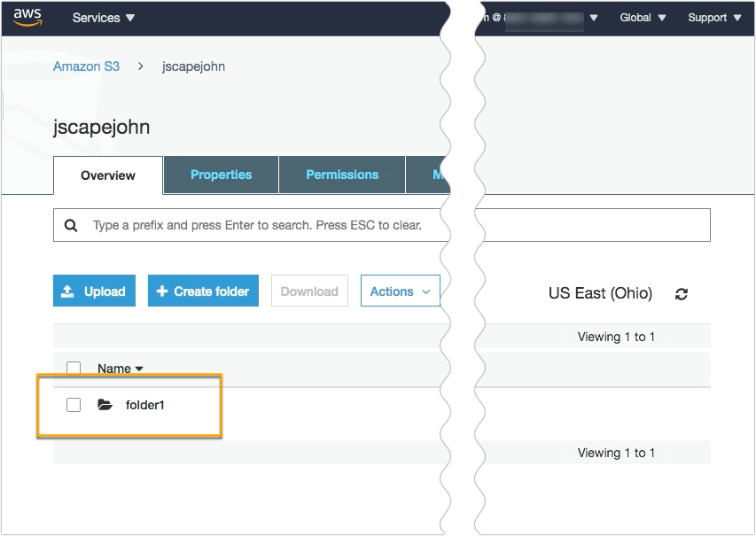This screenshot has width=756, height=536.
Task: Open the Services dropdown menu
Action: [x=104, y=18]
